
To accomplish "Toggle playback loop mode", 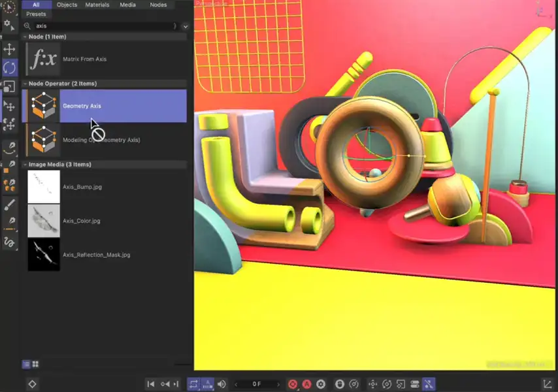I will pos(194,384).
